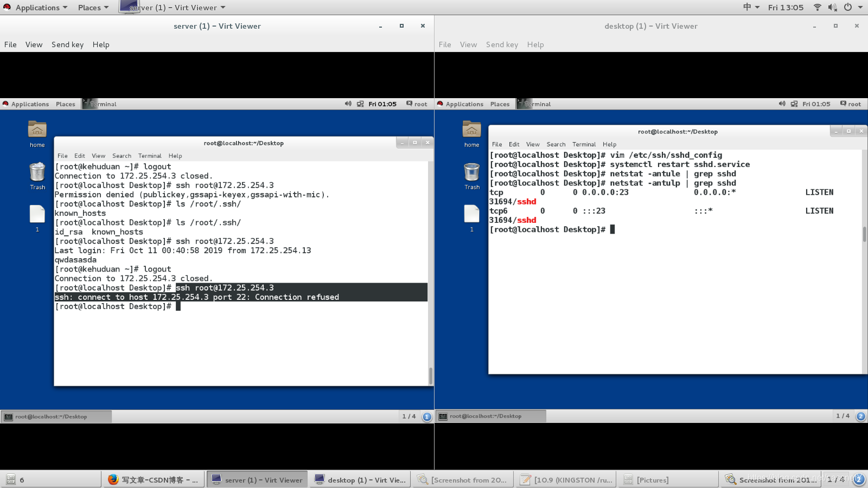This screenshot has height=488, width=868.
Task: Open the host power menu icon
Action: click(847, 7)
